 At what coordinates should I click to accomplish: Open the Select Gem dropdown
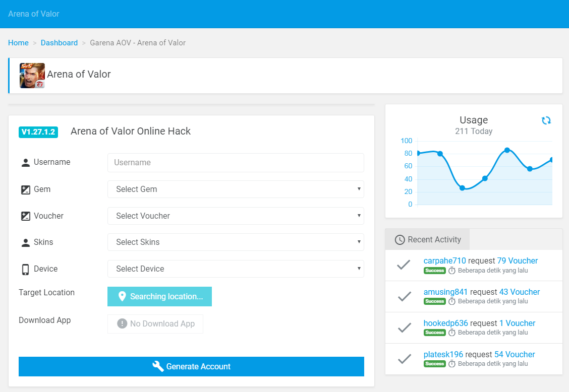point(236,189)
